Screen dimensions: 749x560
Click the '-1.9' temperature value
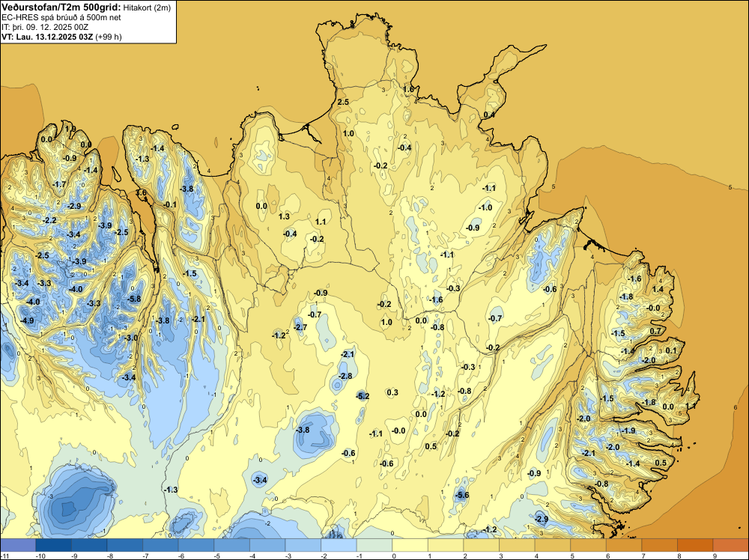pyautogui.click(x=628, y=430)
